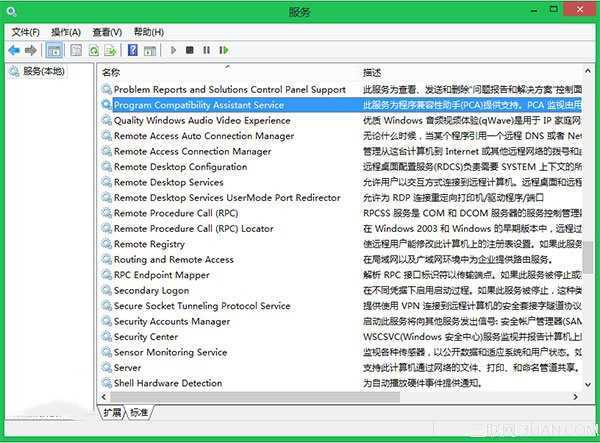The image size is (600, 443).
Task: Close the 服务 window
Action: click(x=580, y=9)
